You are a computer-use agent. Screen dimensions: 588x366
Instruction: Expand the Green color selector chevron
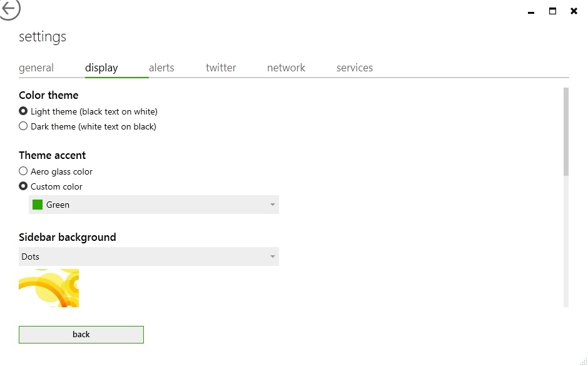coord(272,204)
